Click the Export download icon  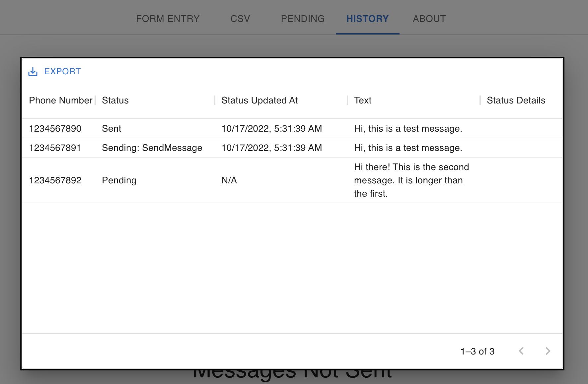click(33, 72)
